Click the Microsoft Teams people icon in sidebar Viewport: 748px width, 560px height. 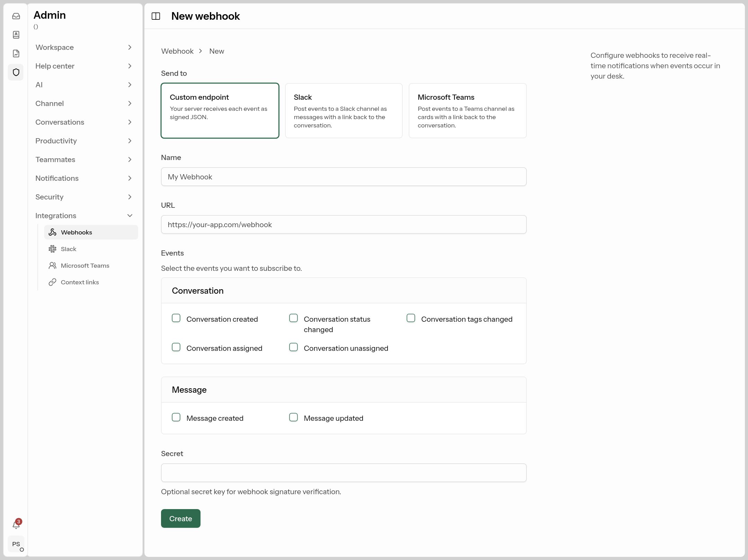[52, 265]
